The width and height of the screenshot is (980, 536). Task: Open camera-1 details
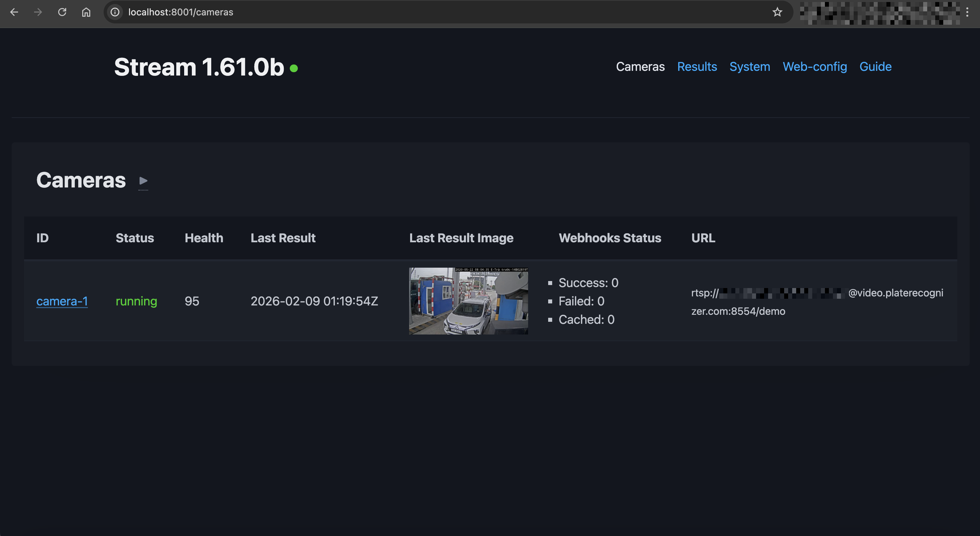62,301
